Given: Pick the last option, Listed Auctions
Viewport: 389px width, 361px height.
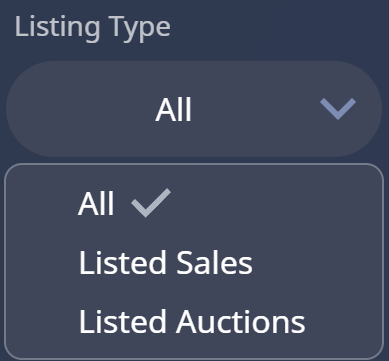Looking at the screenshot, I should pyautogui.click(x=192, y=321).
